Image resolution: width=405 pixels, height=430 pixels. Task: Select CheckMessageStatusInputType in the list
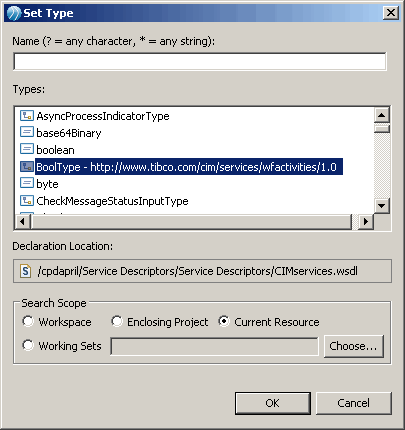pyautogui.click(x=112, y=201)
